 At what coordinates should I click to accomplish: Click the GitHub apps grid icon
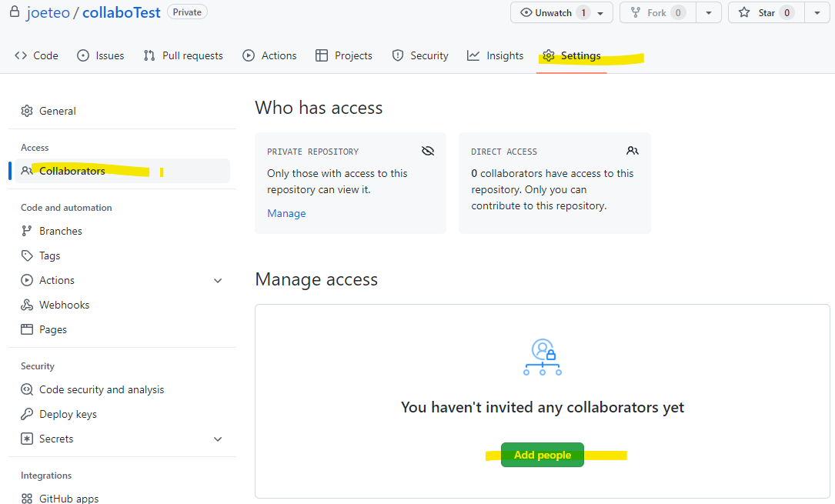27,499
